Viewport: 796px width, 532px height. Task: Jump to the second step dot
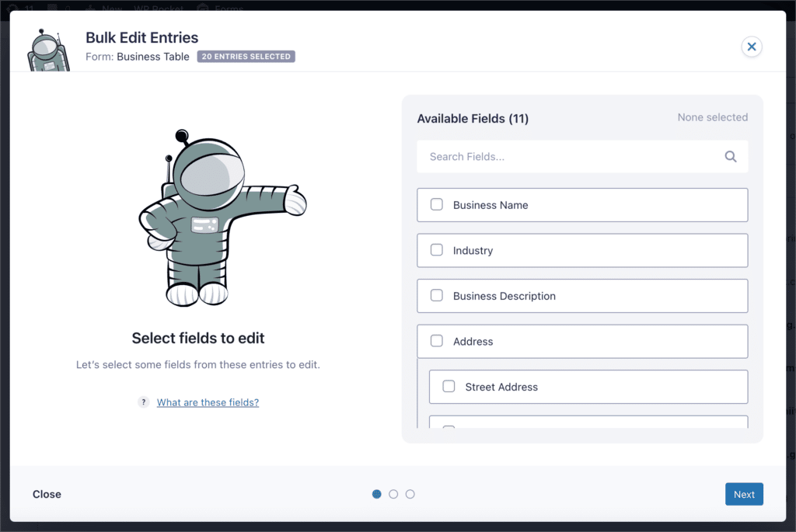pyautogui.click(x=393, y=494)
